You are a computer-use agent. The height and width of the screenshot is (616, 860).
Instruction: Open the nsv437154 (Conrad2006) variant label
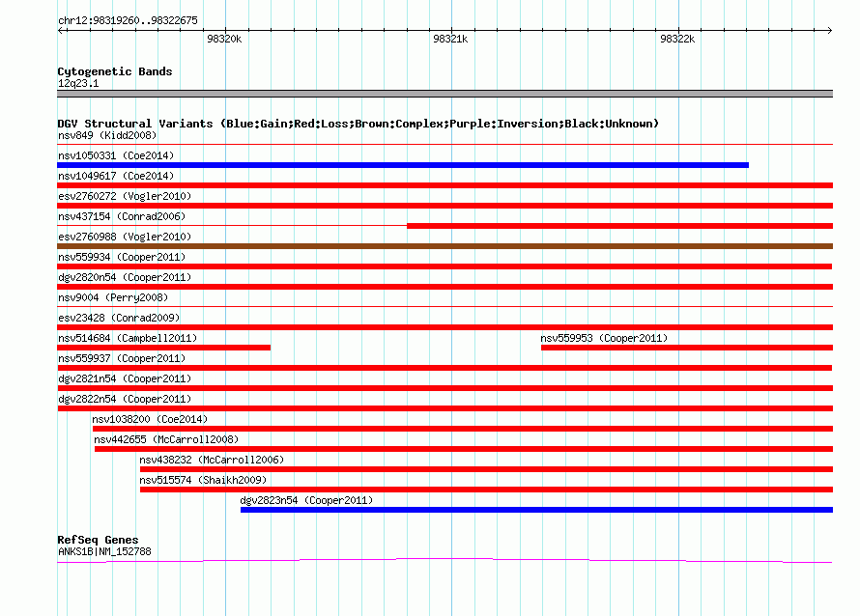[x=122, y=216]
